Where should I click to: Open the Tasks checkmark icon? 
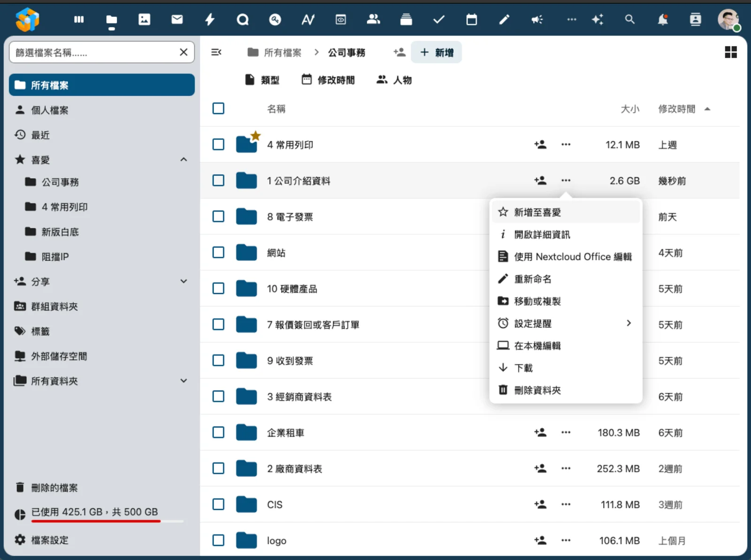click(439, 19)
